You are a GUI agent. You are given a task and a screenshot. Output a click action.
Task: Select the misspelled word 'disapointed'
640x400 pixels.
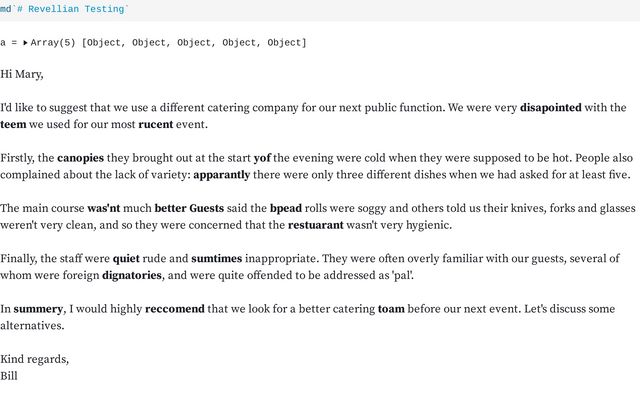[550, 108]
